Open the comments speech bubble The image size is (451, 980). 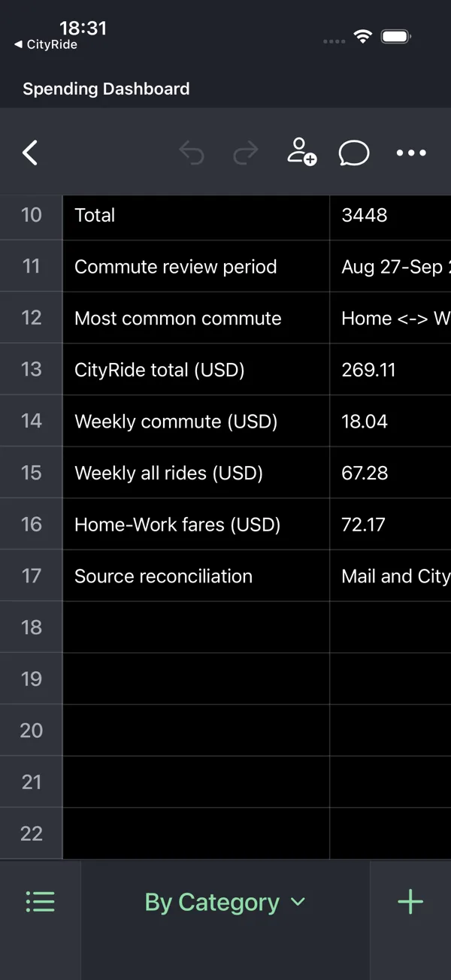pos(354,153)
